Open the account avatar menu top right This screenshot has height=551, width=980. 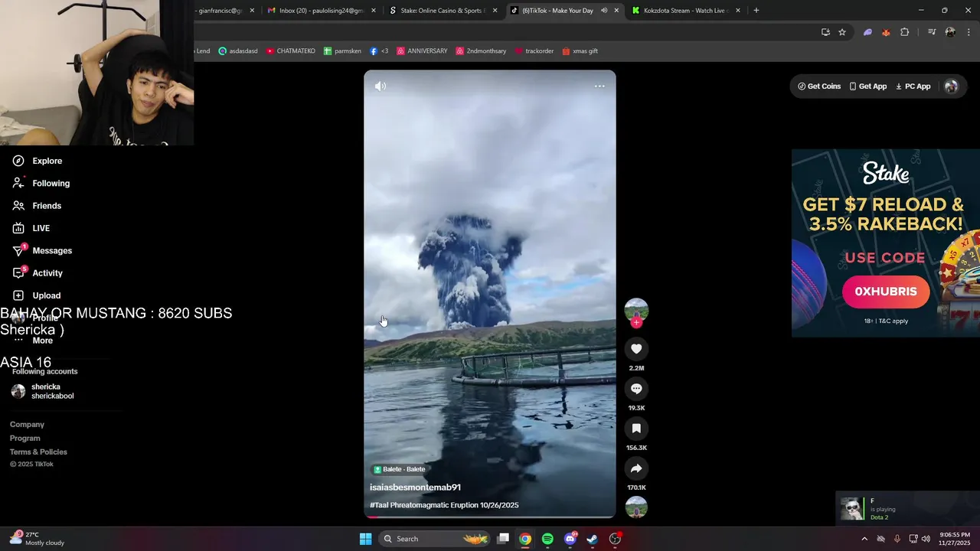tap(952, 86)
